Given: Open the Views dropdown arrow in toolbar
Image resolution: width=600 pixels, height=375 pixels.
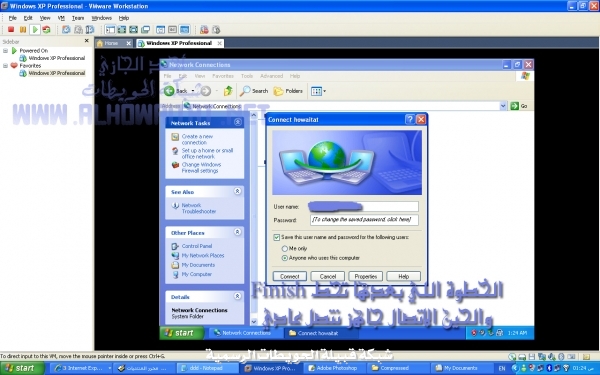Looking at the screenshot, I should (324, 91).
